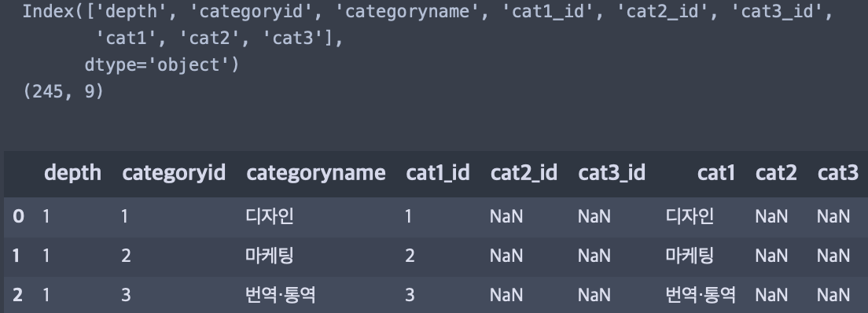Click categoryid cell in 번역·통역 row
The image size is (868, 313).
pyautogui.click(x=126, y=295)
